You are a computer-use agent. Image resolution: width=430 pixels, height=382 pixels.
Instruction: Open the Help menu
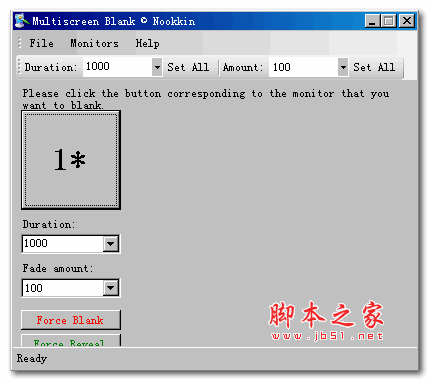(147, 43)
